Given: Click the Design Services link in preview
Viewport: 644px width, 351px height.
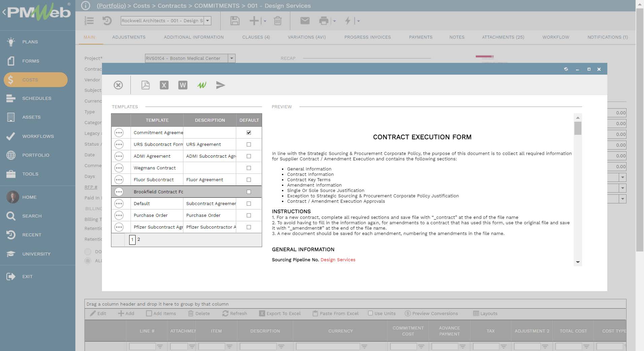Looking at the screenshot, I should (x=337, y=260).
